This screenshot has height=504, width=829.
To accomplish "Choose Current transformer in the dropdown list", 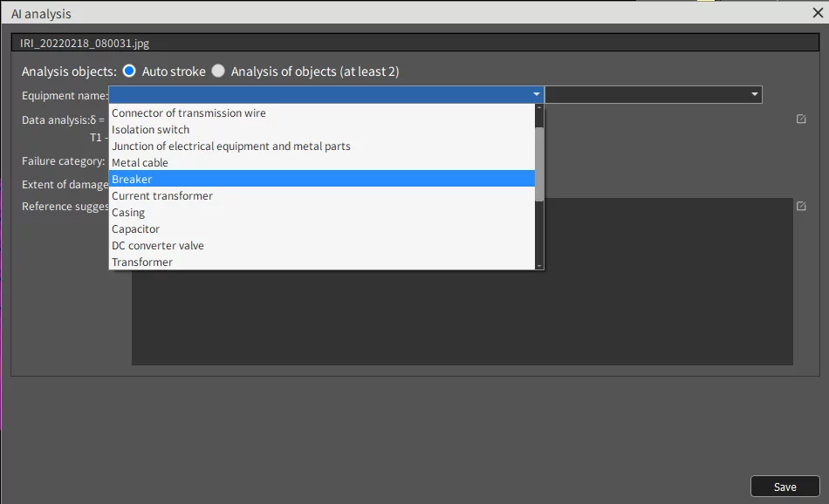I will tap(322, 196).
